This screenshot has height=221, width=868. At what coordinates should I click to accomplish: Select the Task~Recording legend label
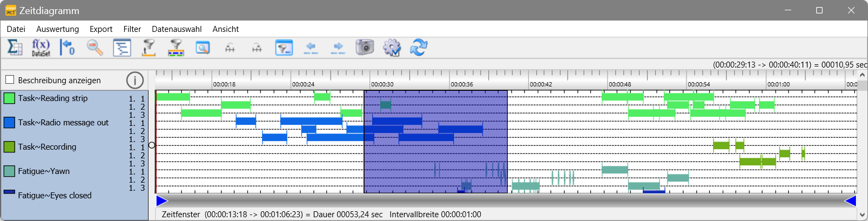coord(47,147)
